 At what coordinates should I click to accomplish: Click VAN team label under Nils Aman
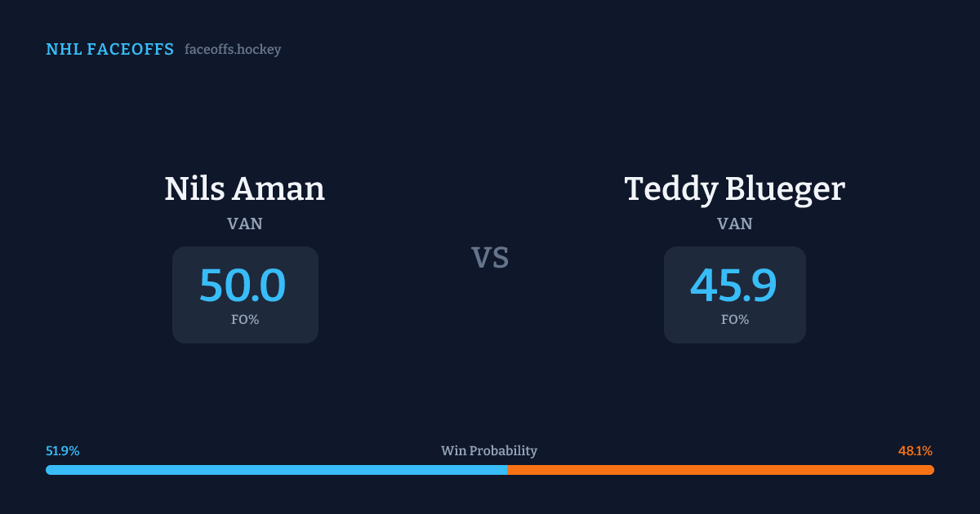pos(245,224)
